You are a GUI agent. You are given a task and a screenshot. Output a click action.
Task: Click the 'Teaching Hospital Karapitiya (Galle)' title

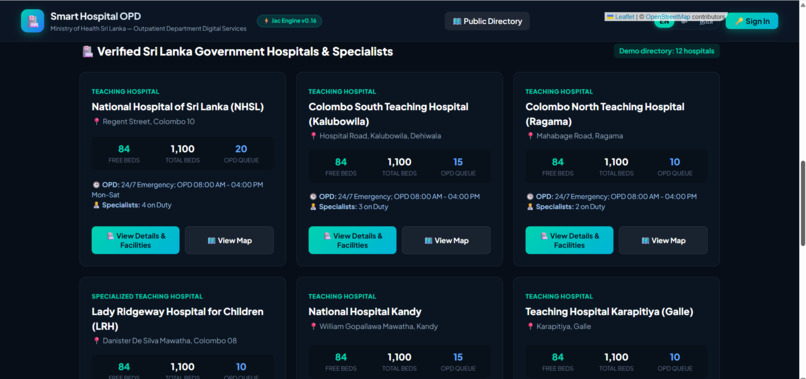click(609, 312)
